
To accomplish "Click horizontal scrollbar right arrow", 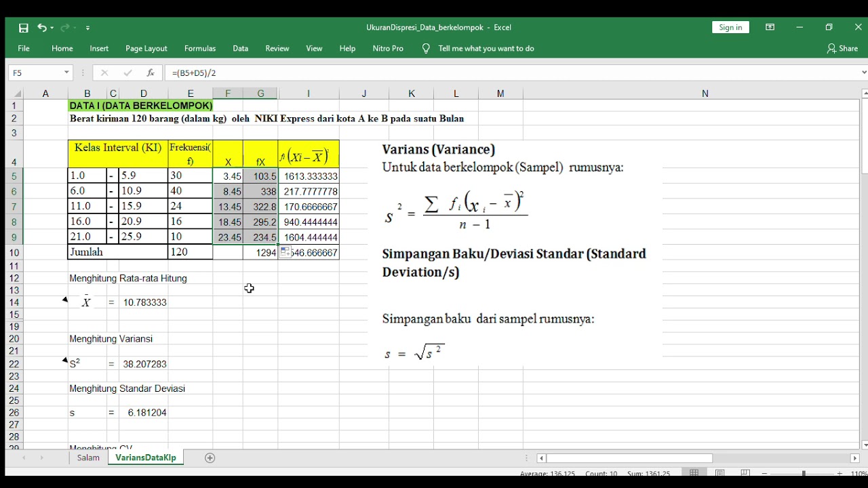I will click(854, 458).
